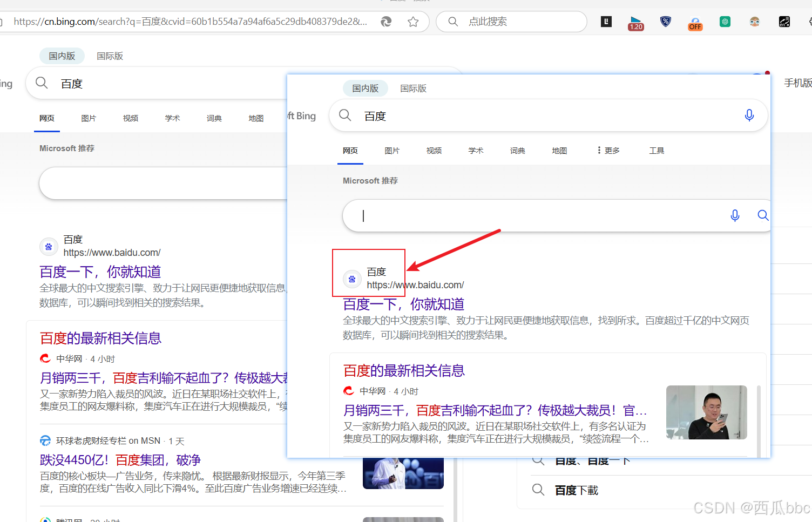Select 百度下載 related search suggestion
This screenshot has height=522, width=812.
point(577,490)
